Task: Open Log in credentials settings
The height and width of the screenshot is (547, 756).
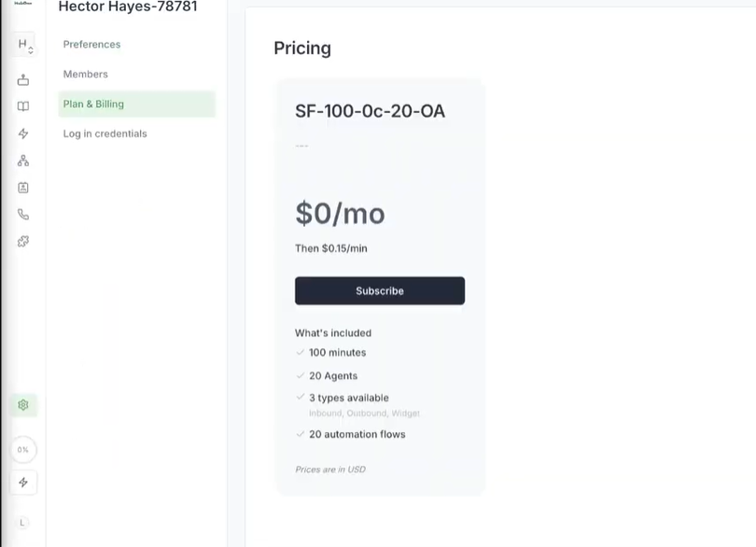Action: [x=105, y=134]
